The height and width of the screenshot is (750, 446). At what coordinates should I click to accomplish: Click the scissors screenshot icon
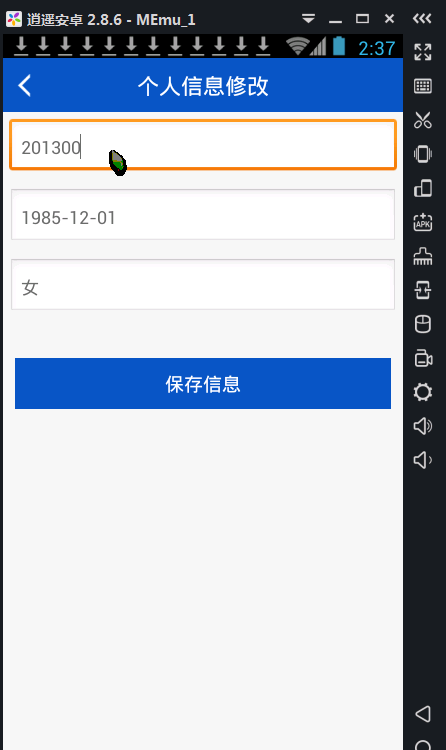(423, 120)
